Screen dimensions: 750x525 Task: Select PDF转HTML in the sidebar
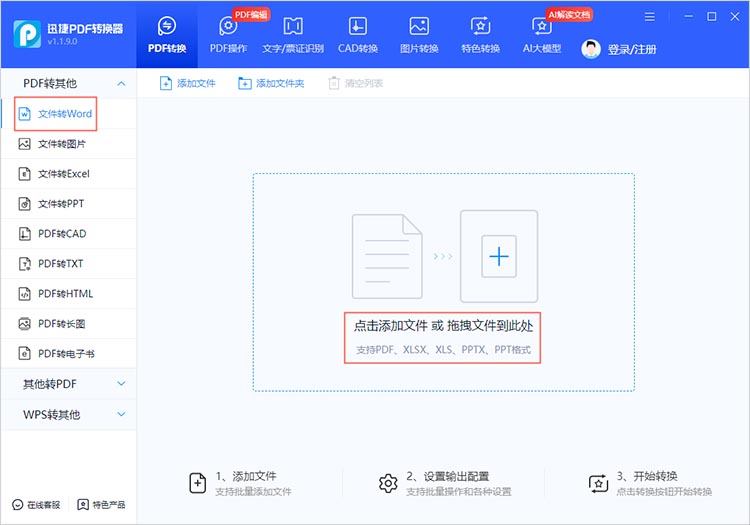tap(68, 294)
